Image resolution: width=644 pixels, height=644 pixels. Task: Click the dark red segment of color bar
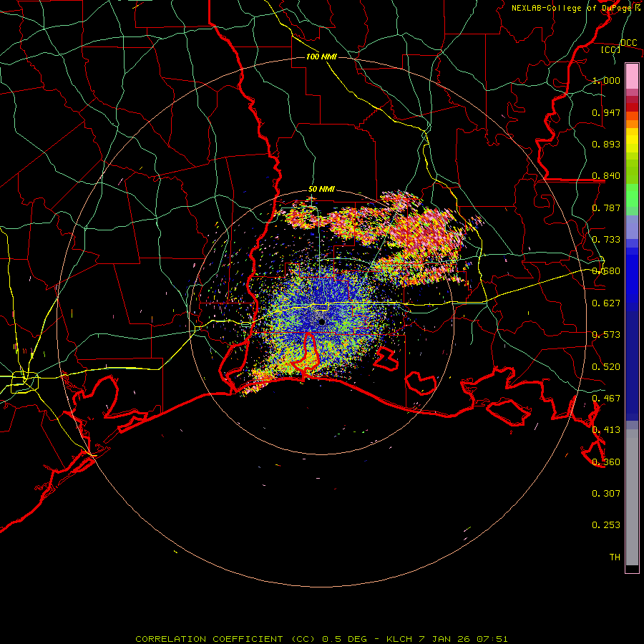632,107
